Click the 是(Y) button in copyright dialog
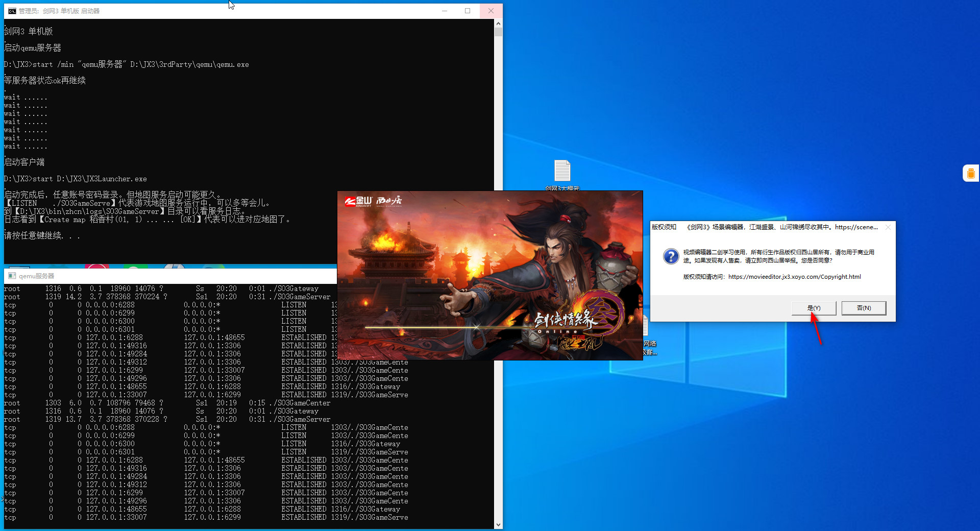980x531 pixels. (x=814, y=308)
